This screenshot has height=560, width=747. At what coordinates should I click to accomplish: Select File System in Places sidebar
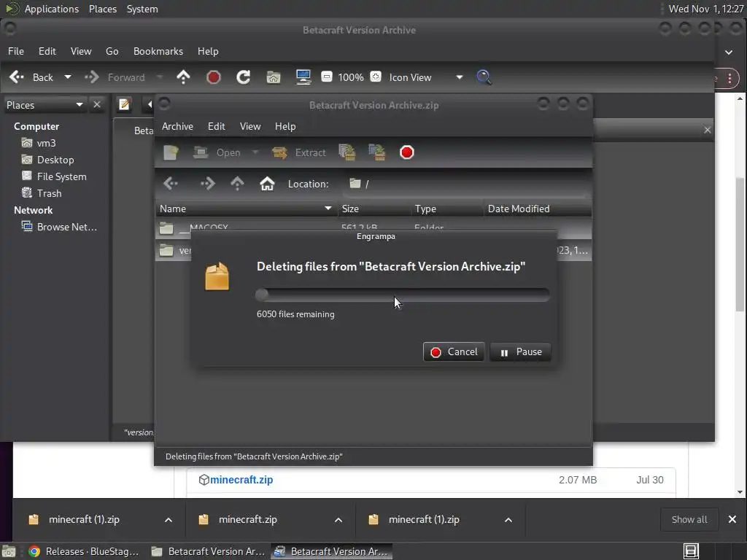pyautogui.click(x=61, y=176)
